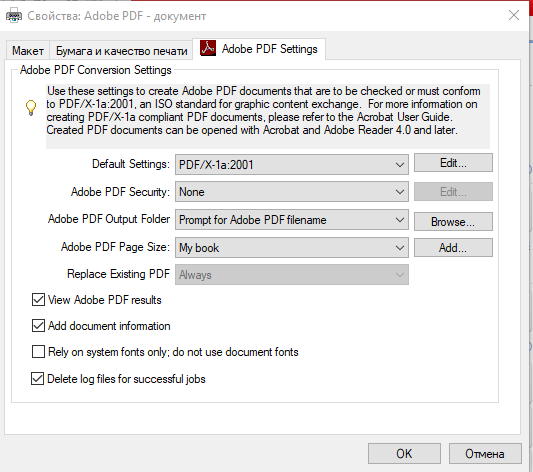Toggle Delete log files for successful jobs
Viewport: 533px width, 472px height.
click(x=37, y=379)
